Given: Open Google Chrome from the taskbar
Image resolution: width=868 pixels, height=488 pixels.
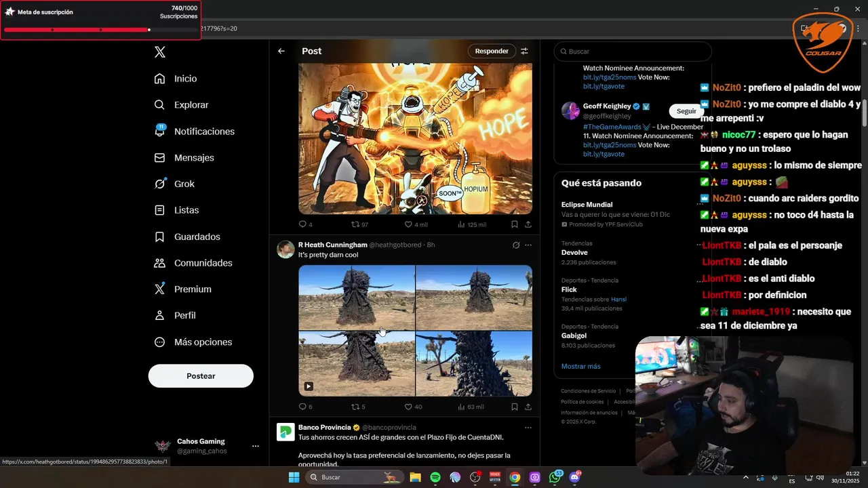Looking at the screenshot, I should 515,477.
